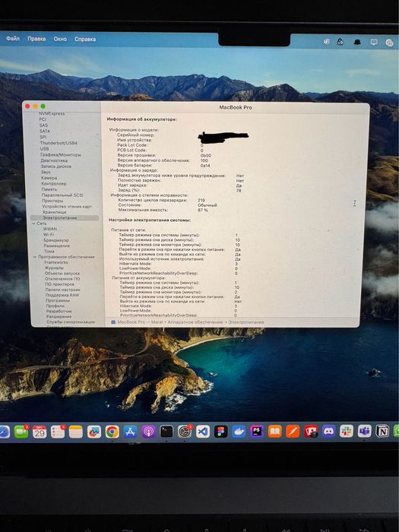Select Диагностика in the sidebar

click(54, 160)
